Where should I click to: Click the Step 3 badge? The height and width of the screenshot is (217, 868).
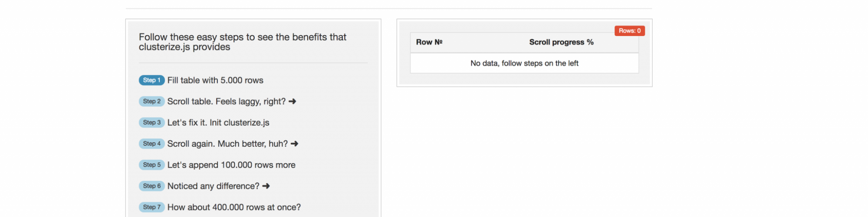tap(151, 123)
